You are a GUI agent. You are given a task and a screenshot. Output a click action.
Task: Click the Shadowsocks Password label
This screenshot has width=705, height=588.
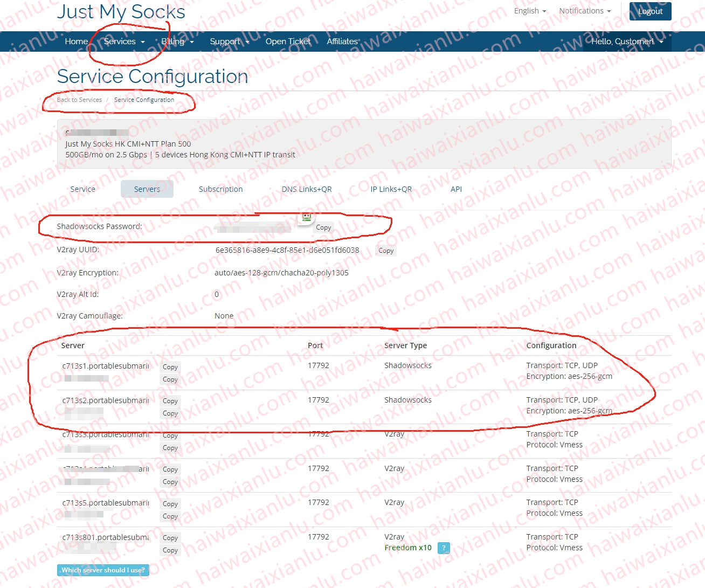pyautogui.click(x=100, y=226)
